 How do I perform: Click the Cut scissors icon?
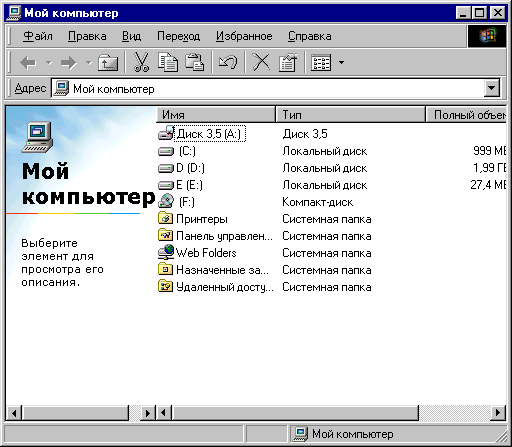(141, 62)
